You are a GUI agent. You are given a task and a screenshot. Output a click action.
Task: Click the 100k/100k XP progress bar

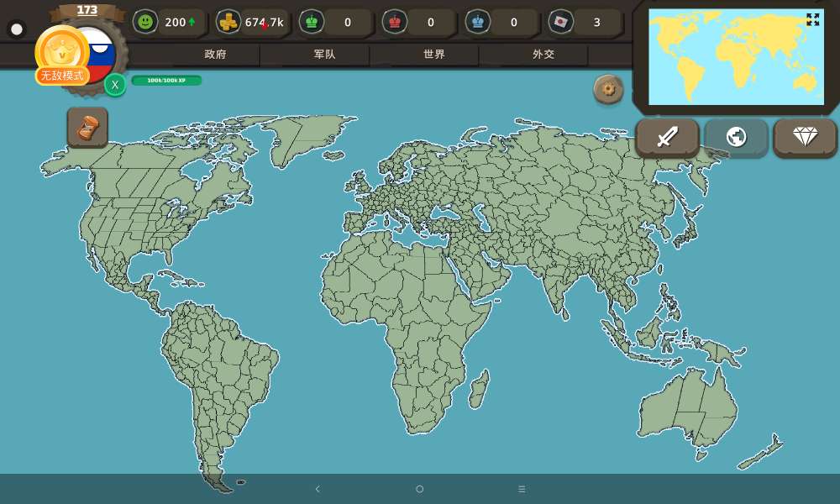click(166, 81)
